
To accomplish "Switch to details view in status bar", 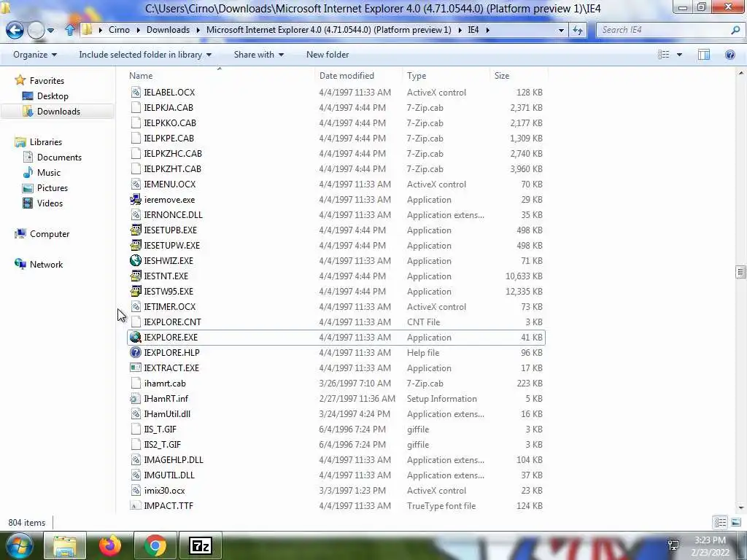I will pos(720,522).
